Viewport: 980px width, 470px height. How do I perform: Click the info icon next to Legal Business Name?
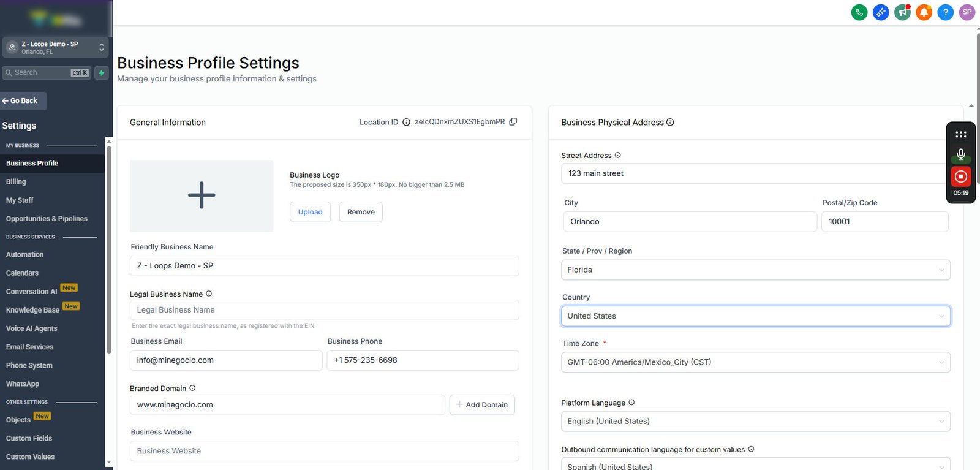click(x=209, y=294)
